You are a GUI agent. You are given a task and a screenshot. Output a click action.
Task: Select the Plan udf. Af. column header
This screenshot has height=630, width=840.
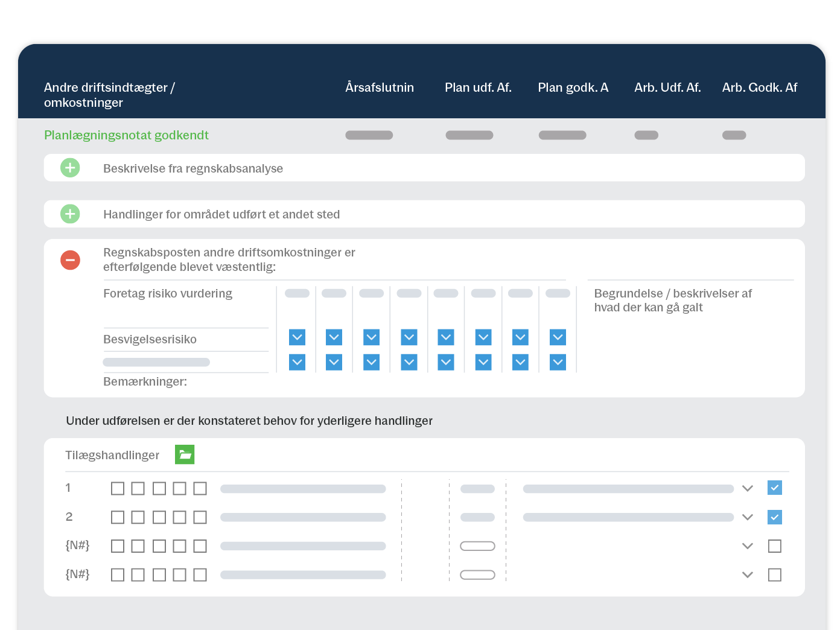478,87
